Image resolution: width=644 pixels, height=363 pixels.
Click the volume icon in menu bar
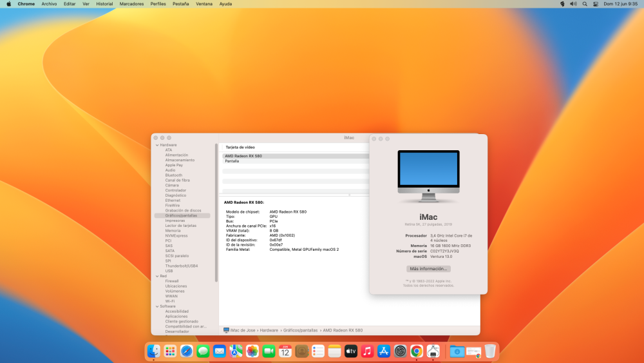573,4
